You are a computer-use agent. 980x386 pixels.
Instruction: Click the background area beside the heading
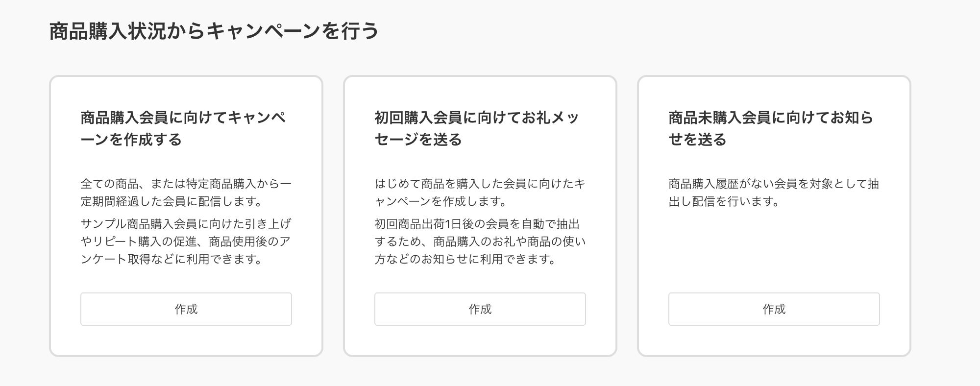[686, 30]
